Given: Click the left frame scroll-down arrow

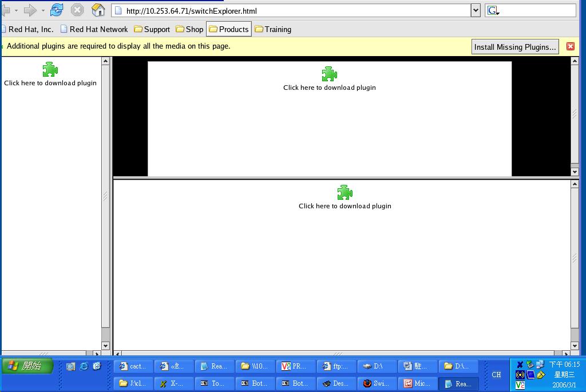Looking at the screenshot, I should 105,346.
